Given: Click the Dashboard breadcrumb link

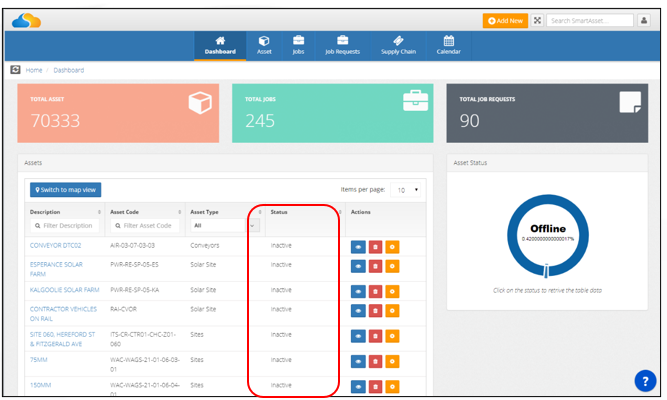Looking at the screenshot, I should point(68,70).
